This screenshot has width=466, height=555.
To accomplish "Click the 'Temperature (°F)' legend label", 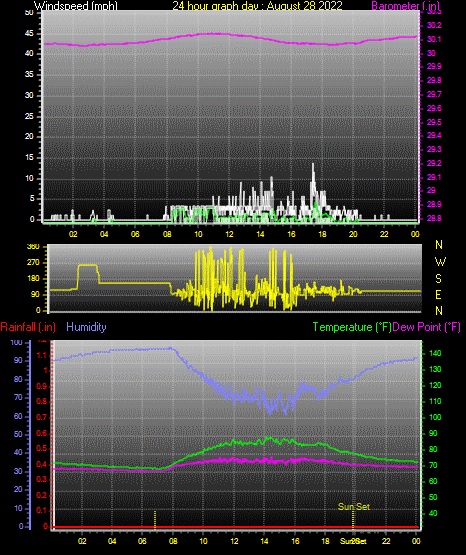I will [x=352, y=327].
